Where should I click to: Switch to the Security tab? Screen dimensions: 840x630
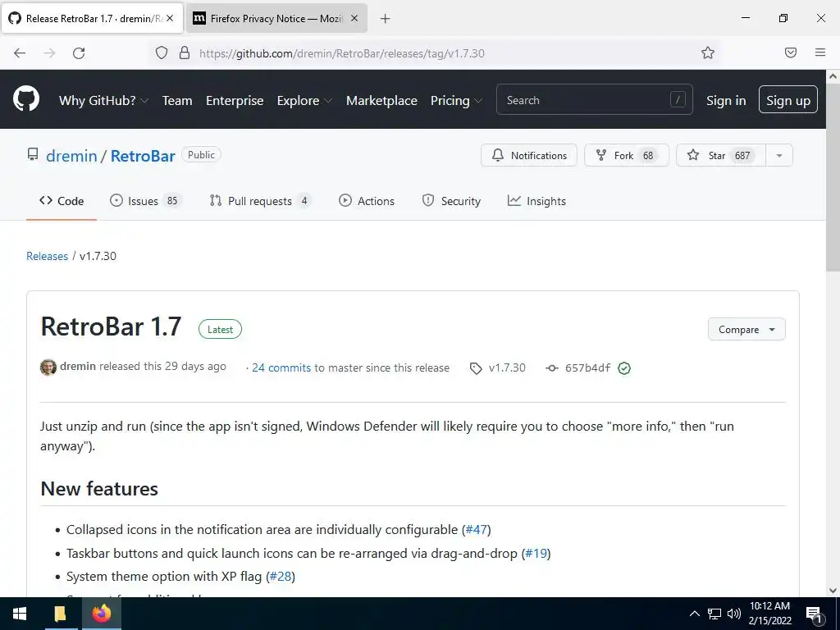[x=451, y=201]
